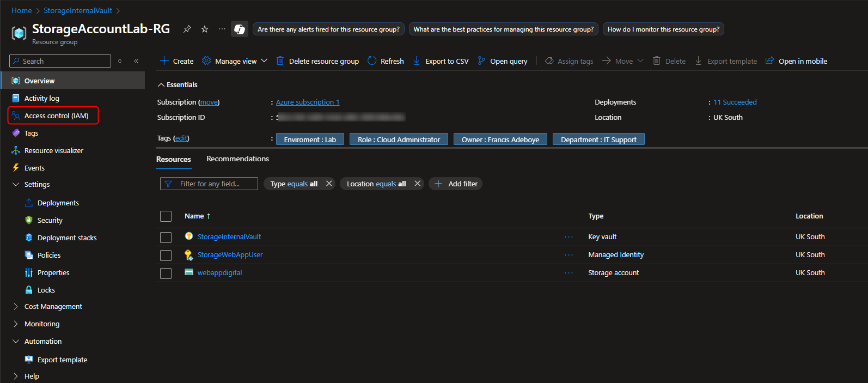Remove the Location equals all filter
The image size is (868, 383).
tap(418, 184)
